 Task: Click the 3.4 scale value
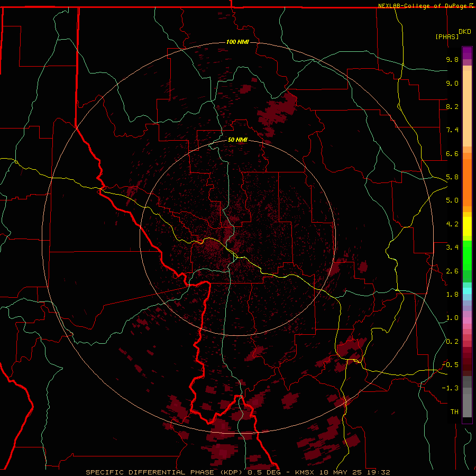point(452,248)
